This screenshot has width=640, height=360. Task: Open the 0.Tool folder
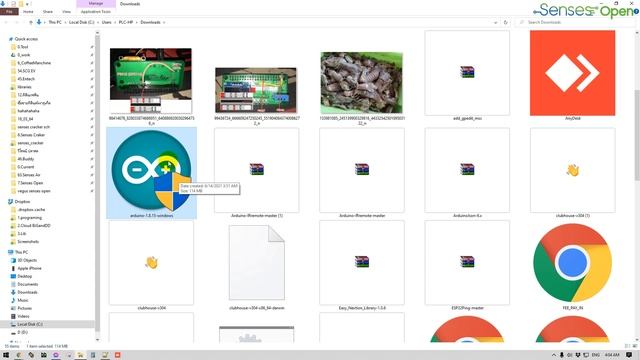click(23, 47)
